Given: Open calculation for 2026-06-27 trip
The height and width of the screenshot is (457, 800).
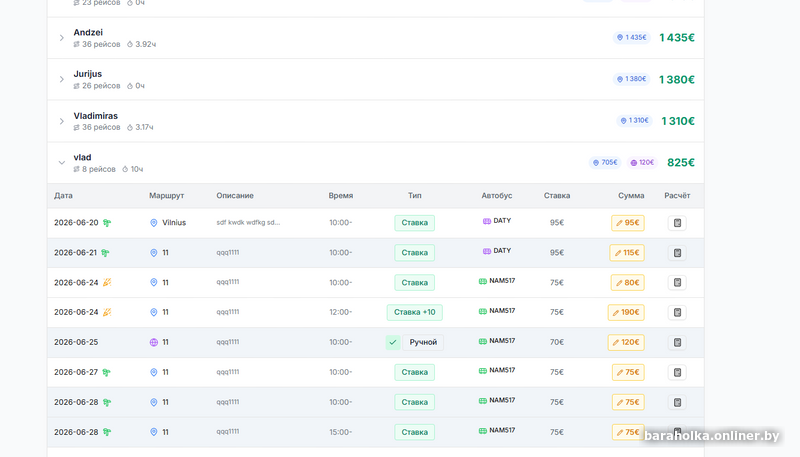Looking at the screenshot, I should tap(677, 372).
